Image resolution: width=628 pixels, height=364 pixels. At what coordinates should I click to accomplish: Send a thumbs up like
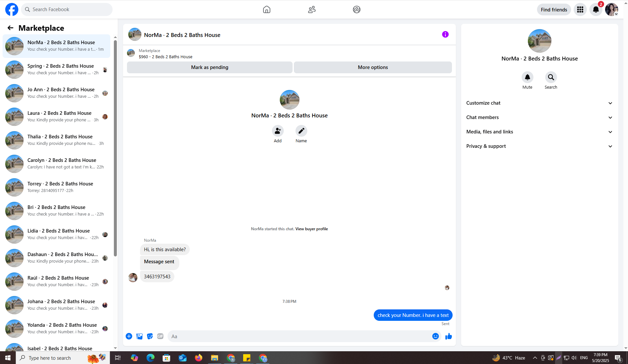point(449,336)
